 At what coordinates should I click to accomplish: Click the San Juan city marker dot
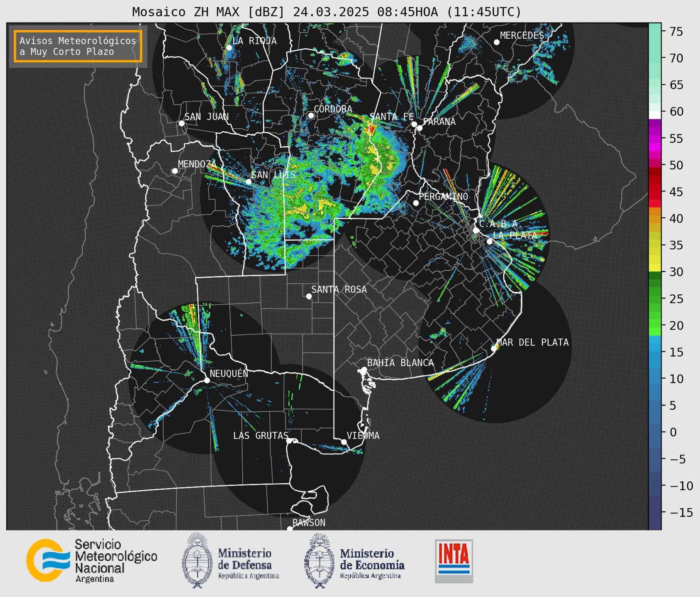[x=181, y=123]
